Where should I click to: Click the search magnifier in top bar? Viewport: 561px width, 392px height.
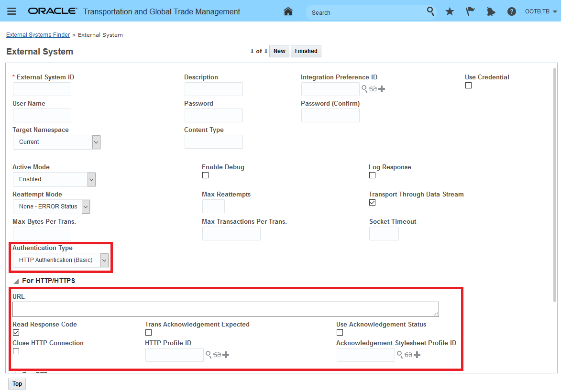(430, 11)
